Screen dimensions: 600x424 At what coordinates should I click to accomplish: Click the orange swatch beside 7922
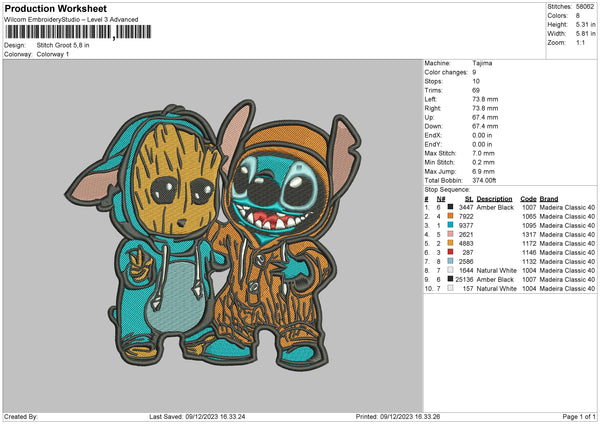point(450,216)
